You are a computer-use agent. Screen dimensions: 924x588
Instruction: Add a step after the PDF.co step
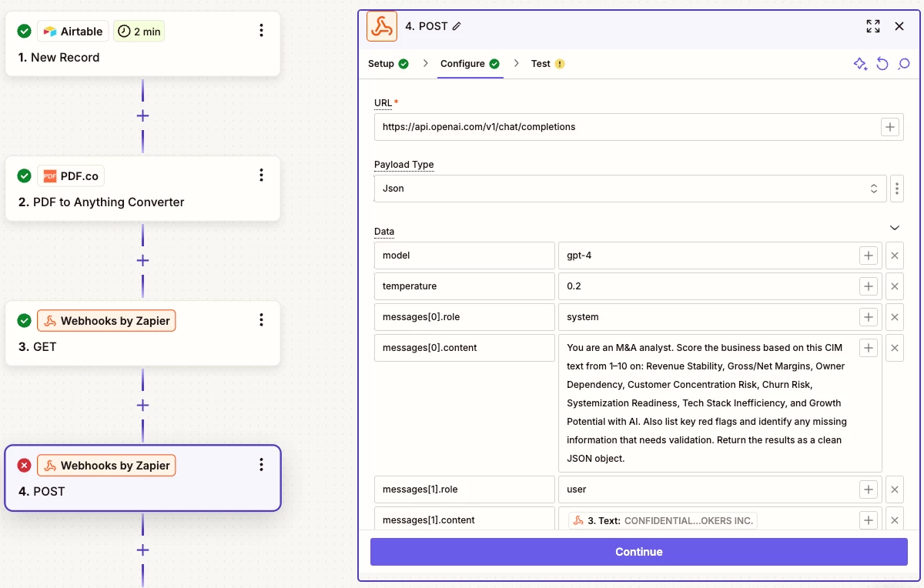tap(142, 260)
